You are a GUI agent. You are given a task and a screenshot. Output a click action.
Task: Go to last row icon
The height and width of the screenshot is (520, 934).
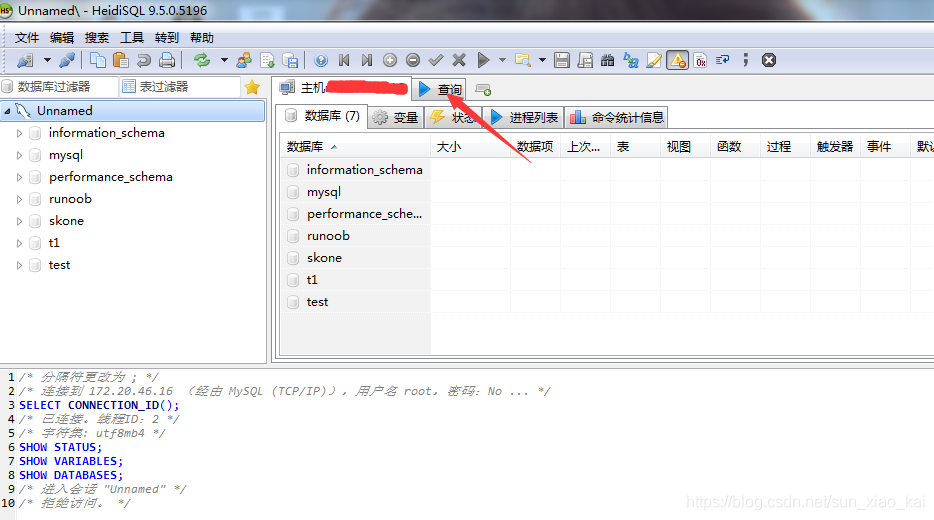(367, 60)
